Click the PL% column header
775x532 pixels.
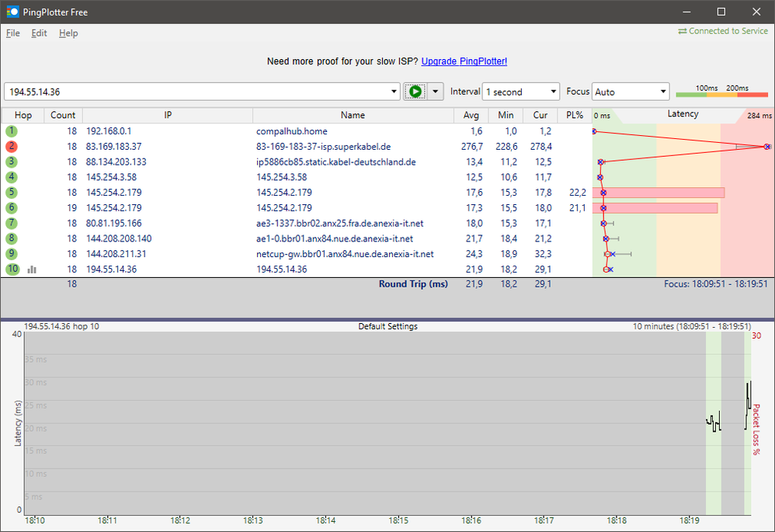[x=574, y=115]
